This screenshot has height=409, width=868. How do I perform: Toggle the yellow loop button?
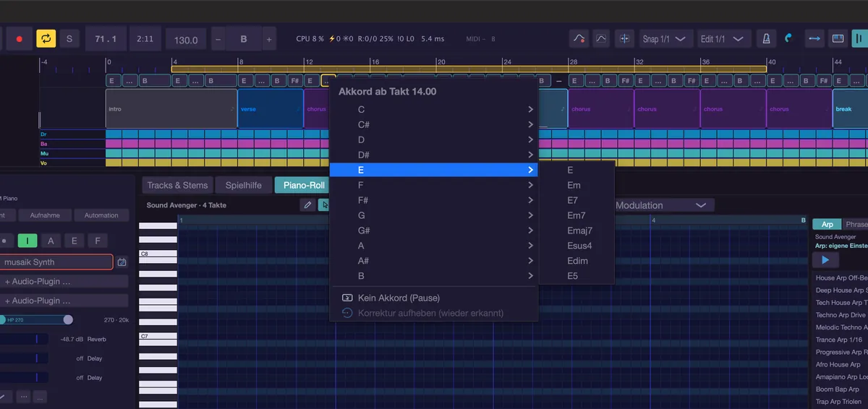(x=46, y=38)
